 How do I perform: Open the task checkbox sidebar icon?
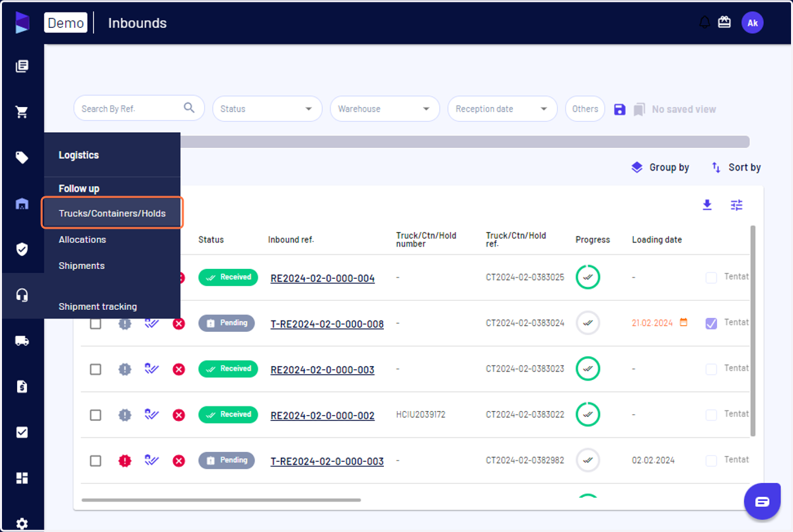[22, 432]
